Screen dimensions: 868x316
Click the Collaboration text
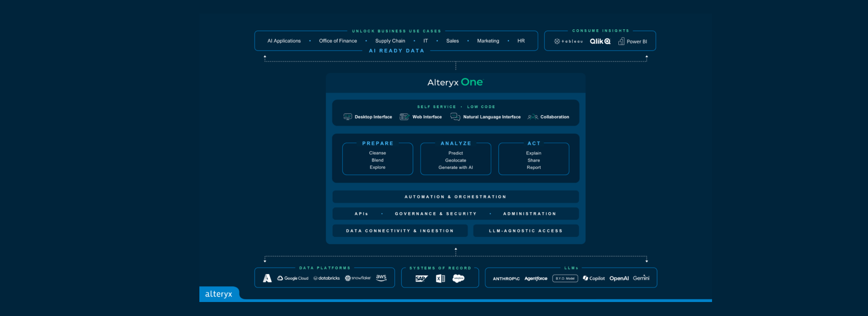(555, 117)
